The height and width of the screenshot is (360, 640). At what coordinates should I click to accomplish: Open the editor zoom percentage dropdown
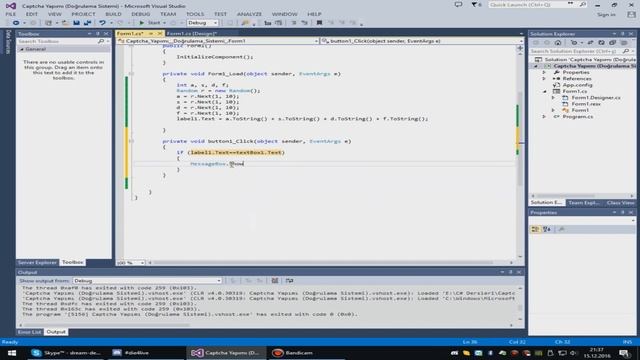point(131,263)
